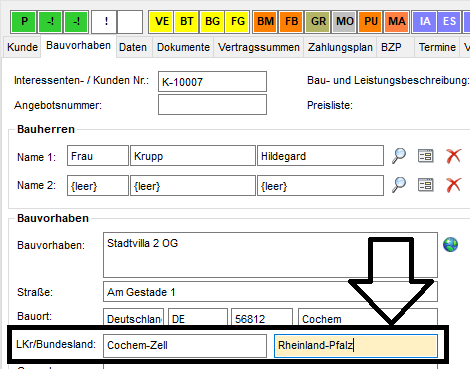Image resolution: width=470 pixels, height=369 pixels.
Task: Open map via globe icon beside Bauvorhaben
Action: [x=450, y=245]
